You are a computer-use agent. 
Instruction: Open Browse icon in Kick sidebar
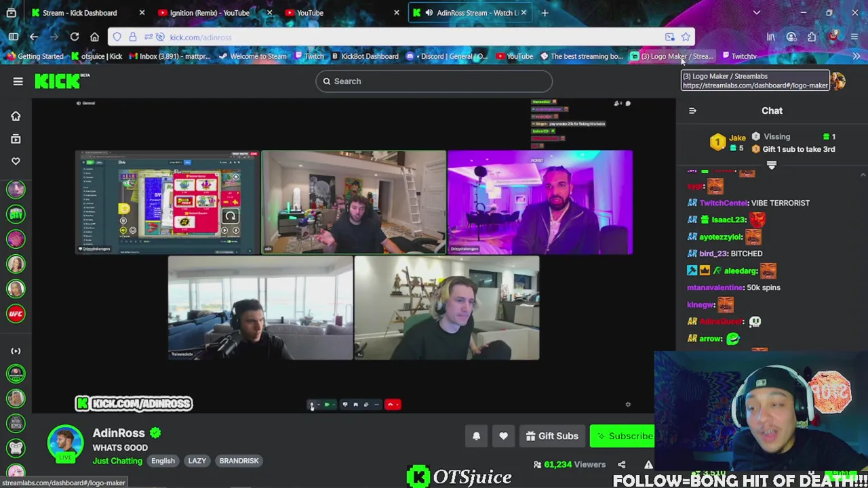click(x=16, y=139)
